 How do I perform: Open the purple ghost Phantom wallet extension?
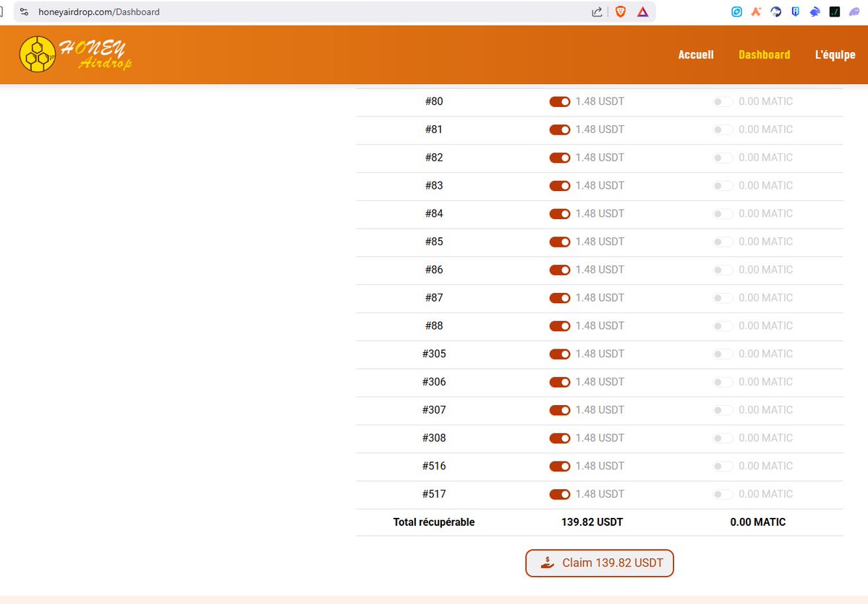pos(854,12)
